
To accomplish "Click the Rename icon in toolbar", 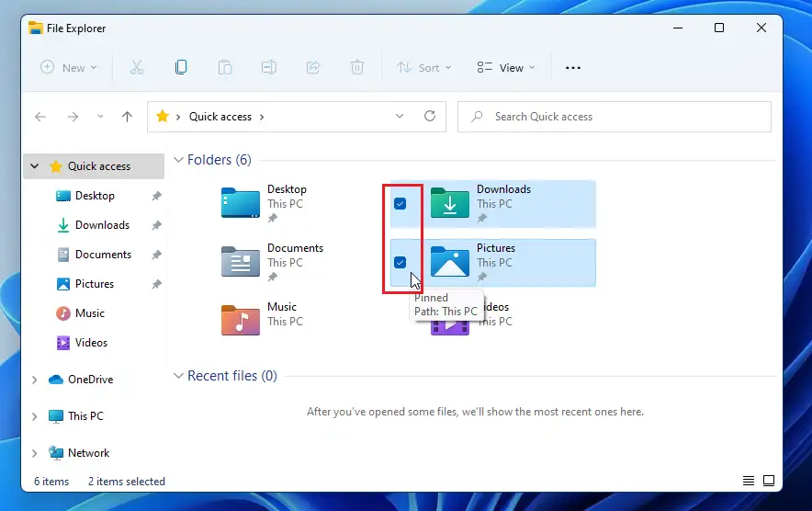I will click(269, 67).
